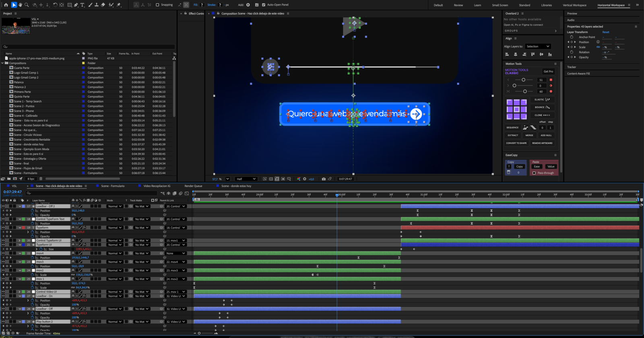Image resolution: width=644 pixels, height=338 pixels.
Task: Enable the Snapping checkbox
Action: [157, 5]
